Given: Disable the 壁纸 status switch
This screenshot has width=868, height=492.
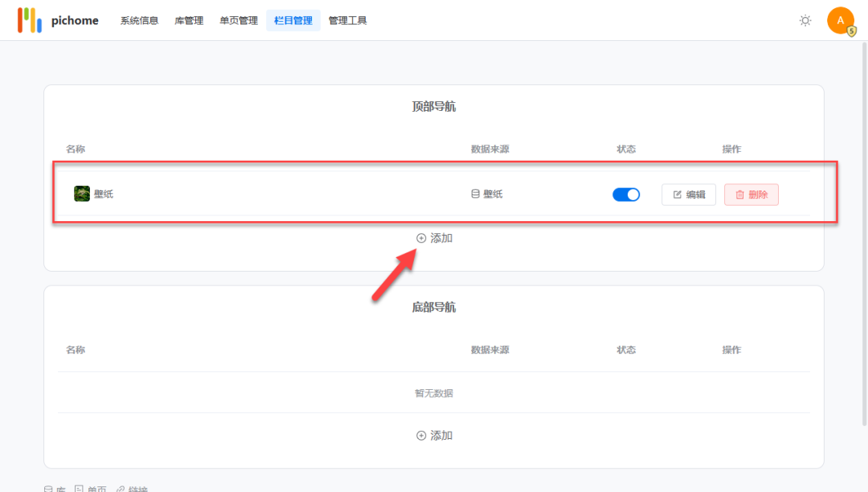Looking at the screenshot, I should click(x=626, y=193).
